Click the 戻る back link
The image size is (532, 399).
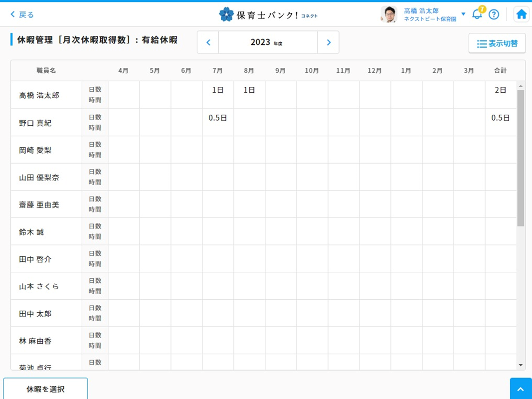22,14
